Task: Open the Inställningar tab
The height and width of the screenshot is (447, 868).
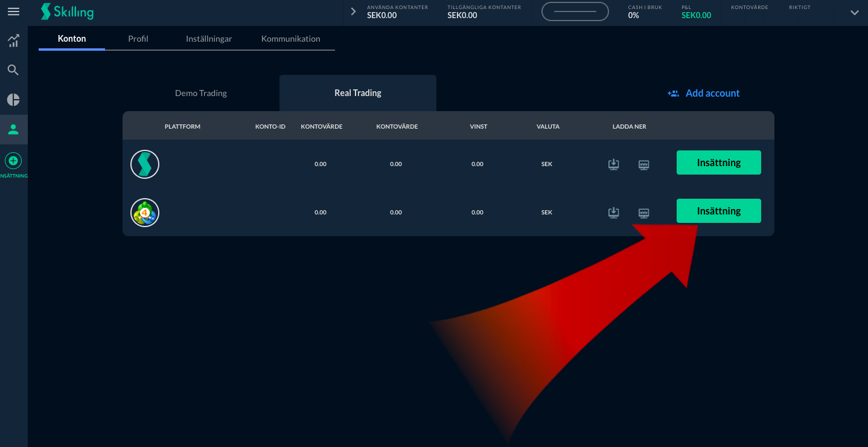Action: (x=209, y=39)
